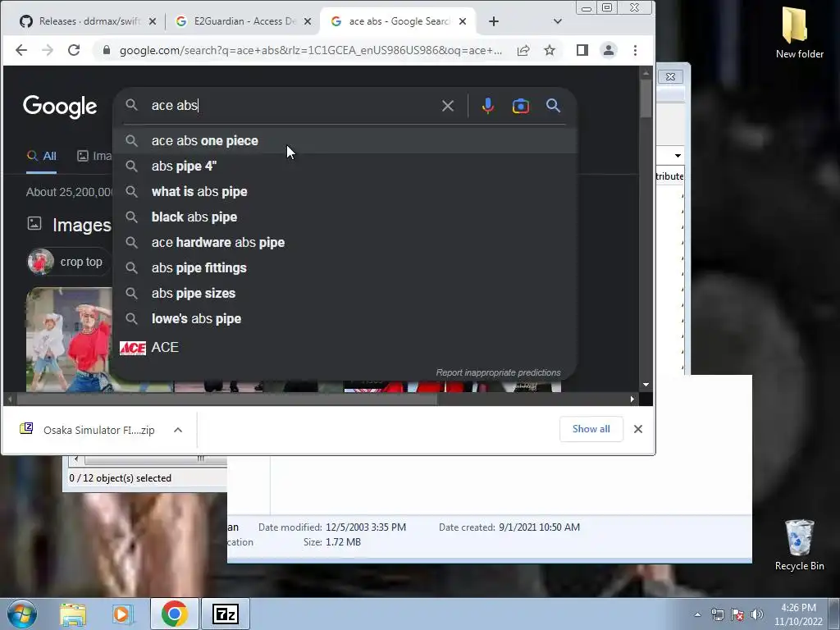
Task: Click the padlock site info icon
Action: click(x=106, y=50)
